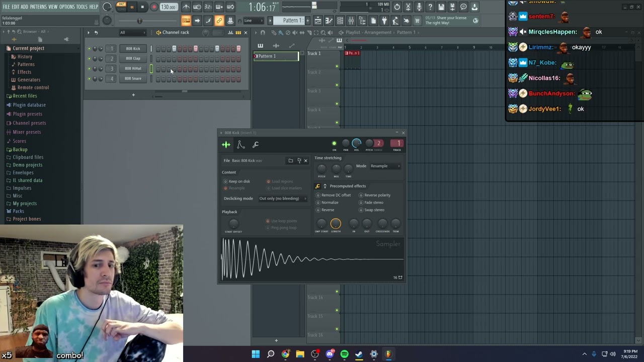Click the Record button
The height and width of the screenshot is (362, 644).
tap(154, 7)
